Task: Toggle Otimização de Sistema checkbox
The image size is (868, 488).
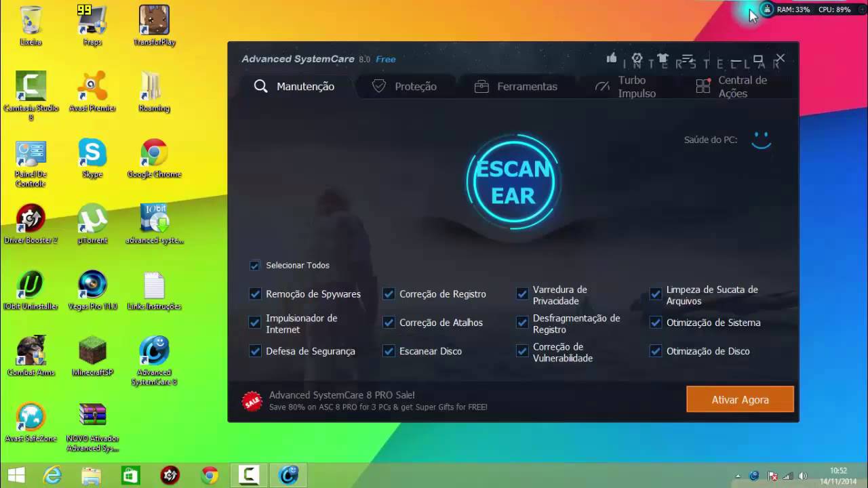Action: click(656, 323)
